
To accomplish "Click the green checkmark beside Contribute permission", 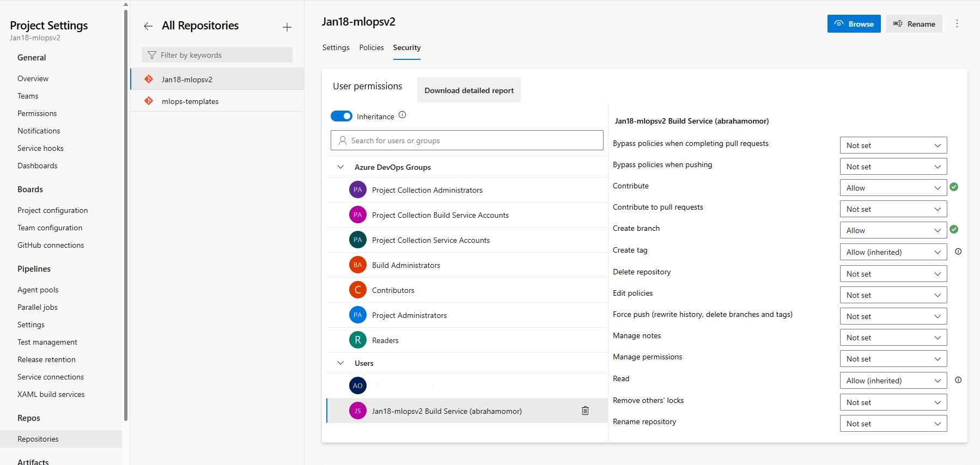I will (954, 187).
